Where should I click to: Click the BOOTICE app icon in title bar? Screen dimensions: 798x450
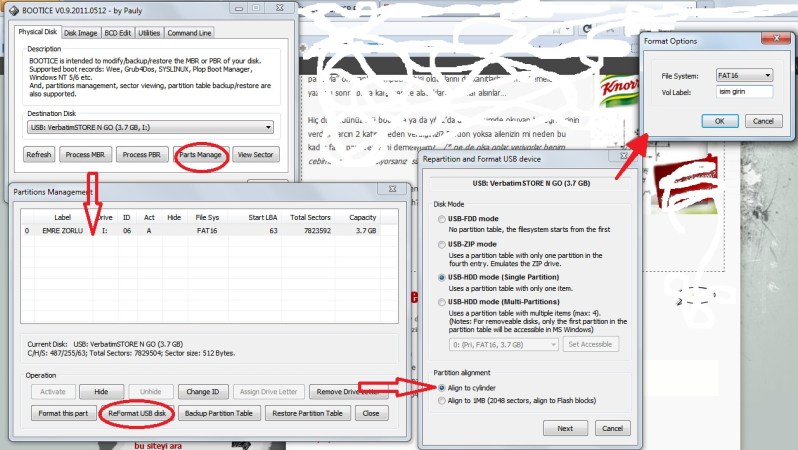14,10
